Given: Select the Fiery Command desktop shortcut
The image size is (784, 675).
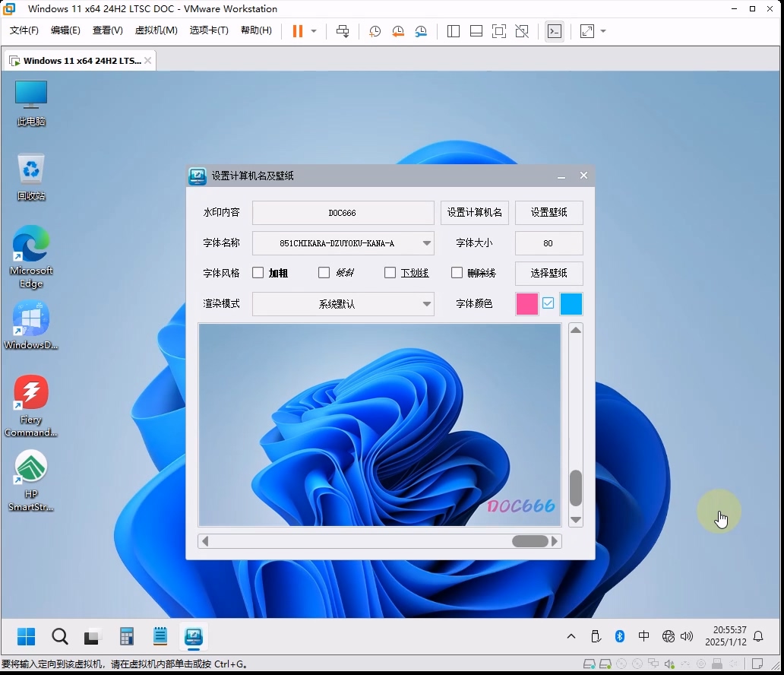Looking at the screenshot, I should point(31,407).
